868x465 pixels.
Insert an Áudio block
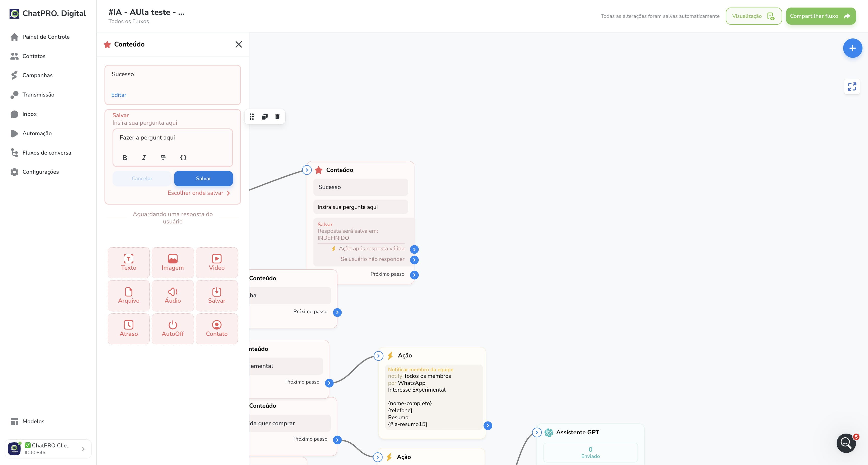173,295
